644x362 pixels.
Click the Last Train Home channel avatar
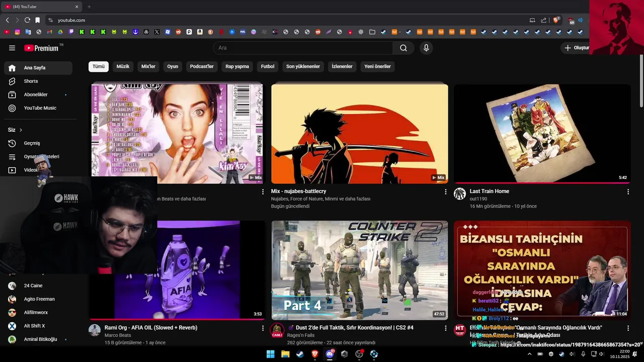460,194
